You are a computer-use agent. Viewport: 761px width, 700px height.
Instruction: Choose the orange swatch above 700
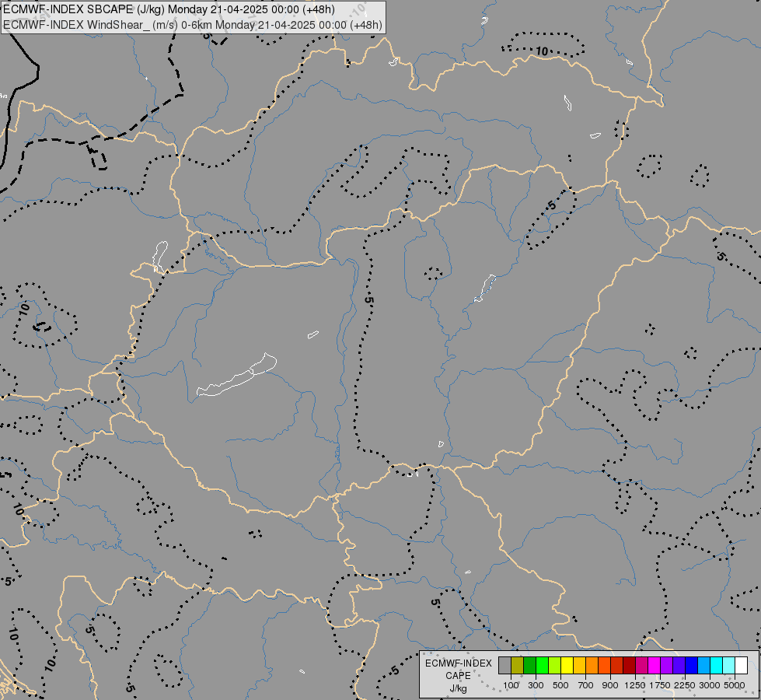click(592, 666)
